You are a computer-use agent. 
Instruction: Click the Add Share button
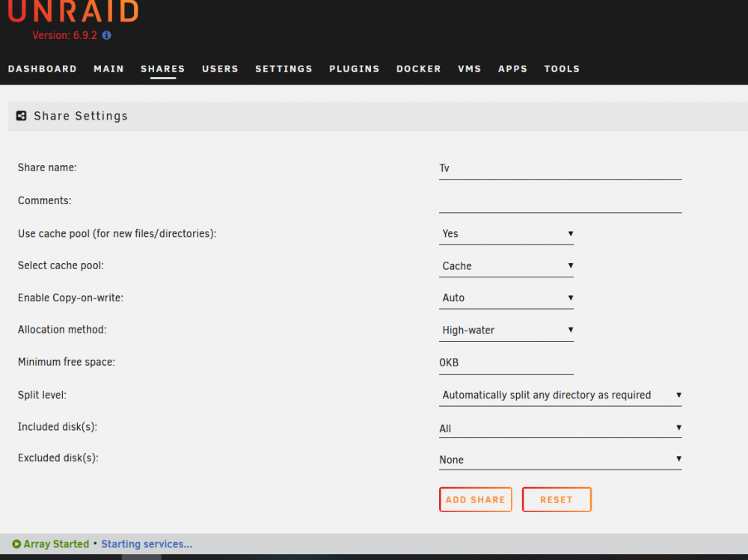[x=476, y=499]
